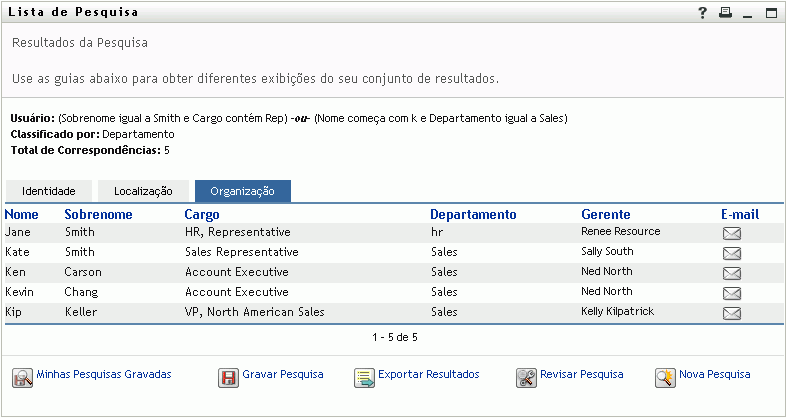Select the Organização tab

click(x=242, y=191)
